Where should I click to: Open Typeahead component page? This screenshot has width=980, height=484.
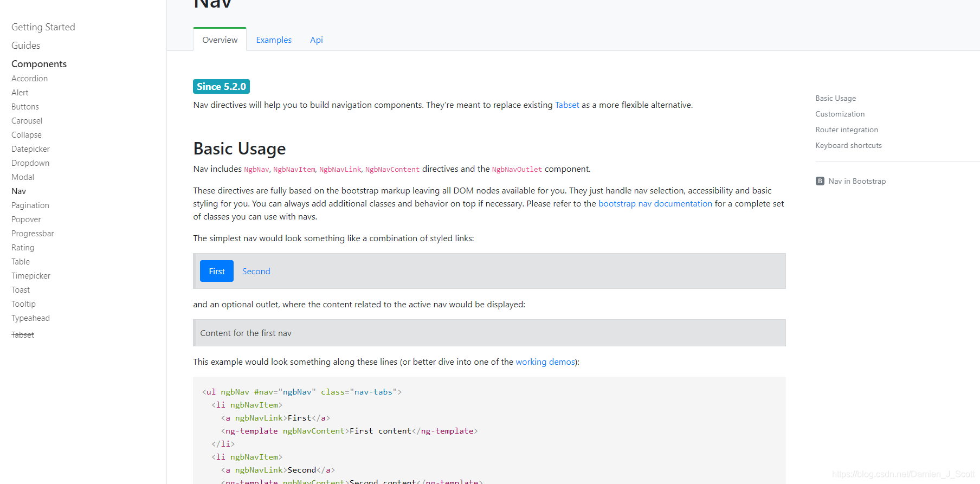coord(30,318)
